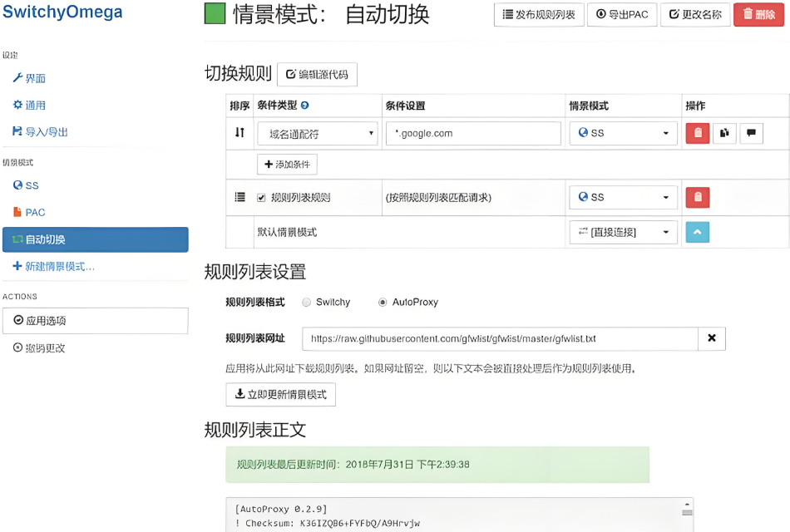Open the 域名通配符 condition type dropdown
790x532 pixels.
pyautogui.click(x=317, y=133)
